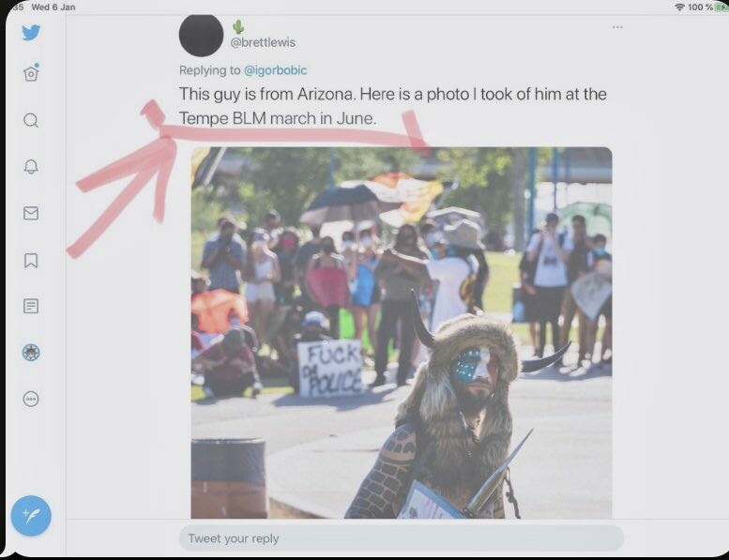
Task: Open the @igorbobic mention link
Action: click(275, 70)
